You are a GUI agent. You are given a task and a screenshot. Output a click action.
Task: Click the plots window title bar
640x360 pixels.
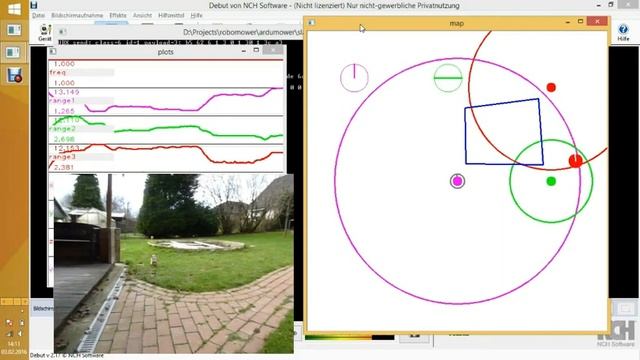[165, 52]
